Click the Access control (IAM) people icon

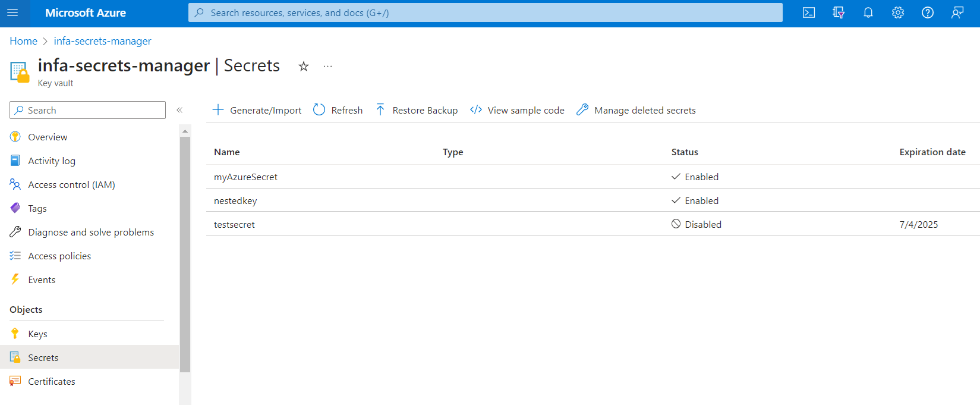pyautogui.click(x=15, y=184)
